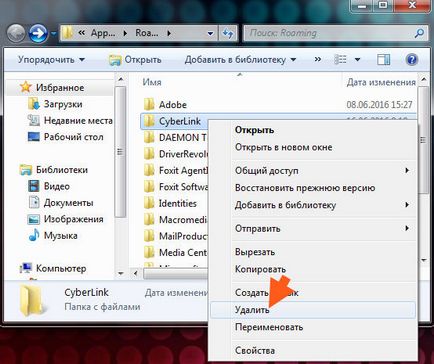
Task: Open the Добавить в библиотеку submenu in the context menu
Action: tap(313, 205)
